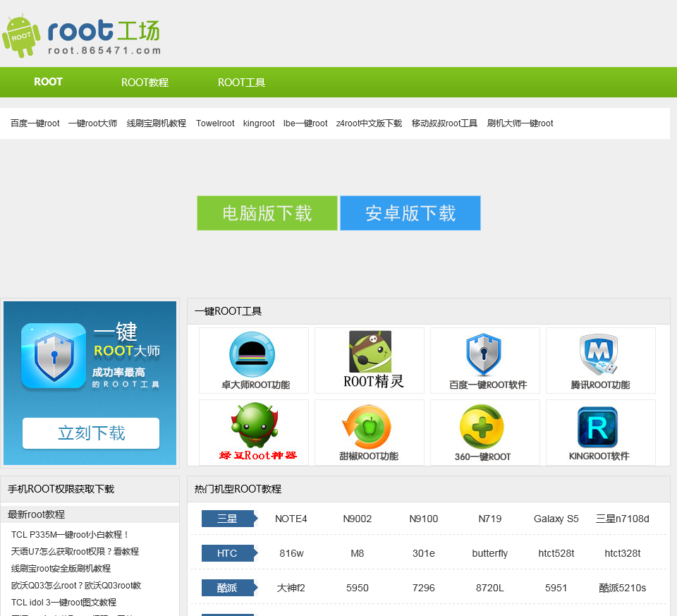Open the 腾讯ROOT功能 M shield icon
Viewport: 677px width, 616px height.
click(x=599, y=354)
